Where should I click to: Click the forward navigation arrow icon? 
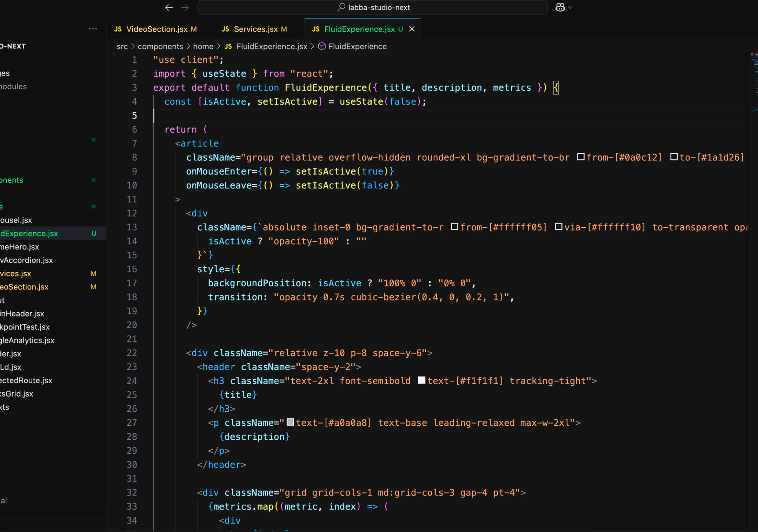point(185,7)
